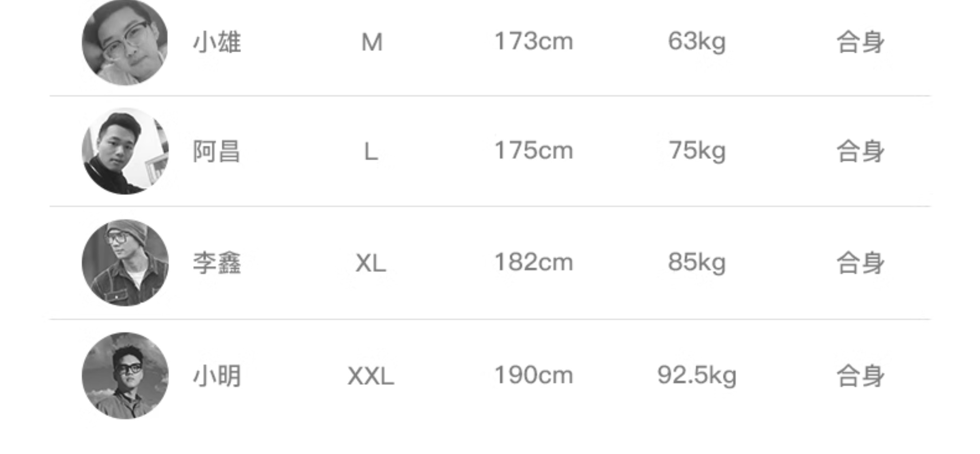
Task: Click the 182cm height entry
Action: (533, 262)
